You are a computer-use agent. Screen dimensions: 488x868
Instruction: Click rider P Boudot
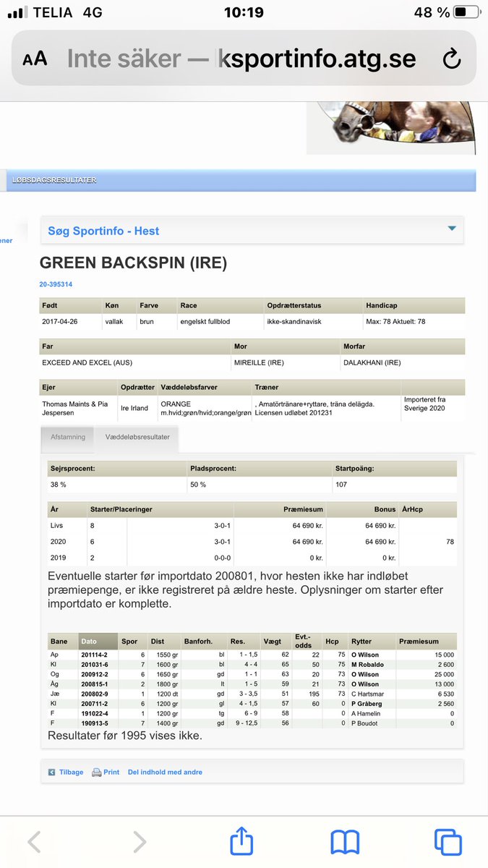[x=364, y=722]
